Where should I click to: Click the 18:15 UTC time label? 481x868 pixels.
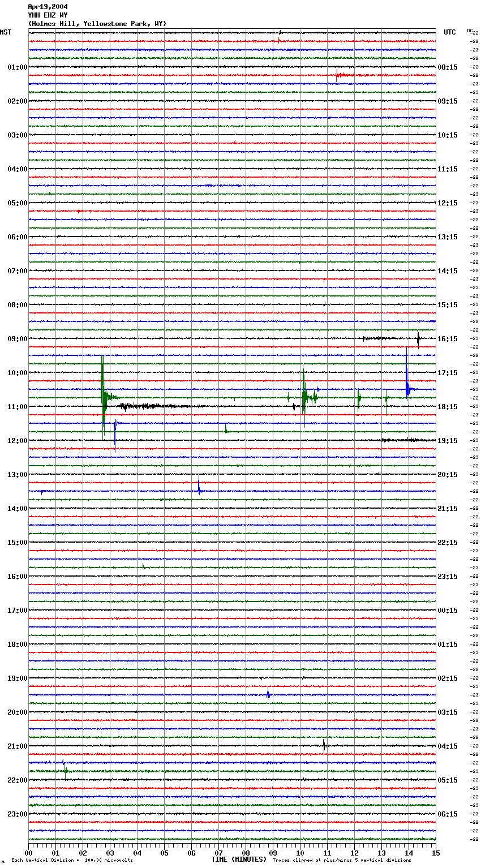(x=448, y=407)
